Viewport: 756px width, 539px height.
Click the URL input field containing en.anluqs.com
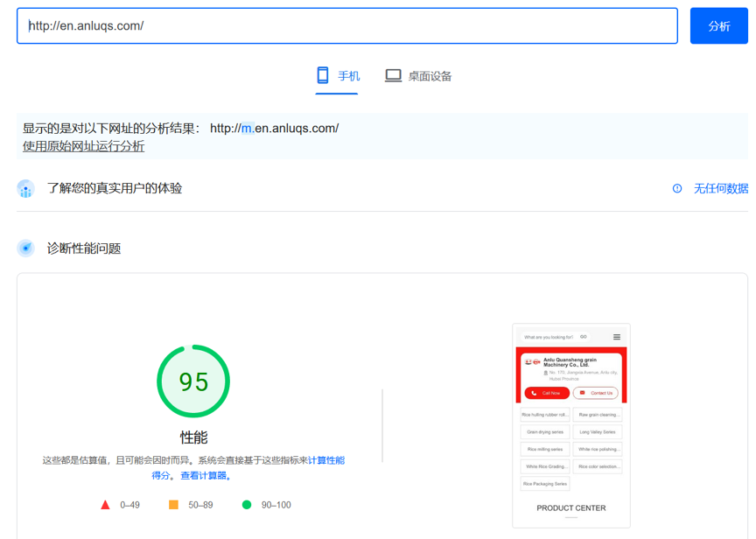point(347,25)
